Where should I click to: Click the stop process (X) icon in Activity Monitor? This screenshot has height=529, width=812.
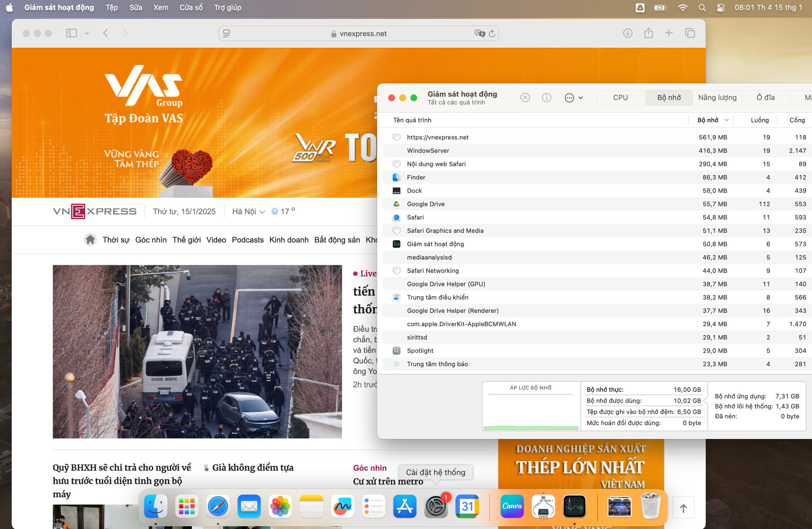525,97
